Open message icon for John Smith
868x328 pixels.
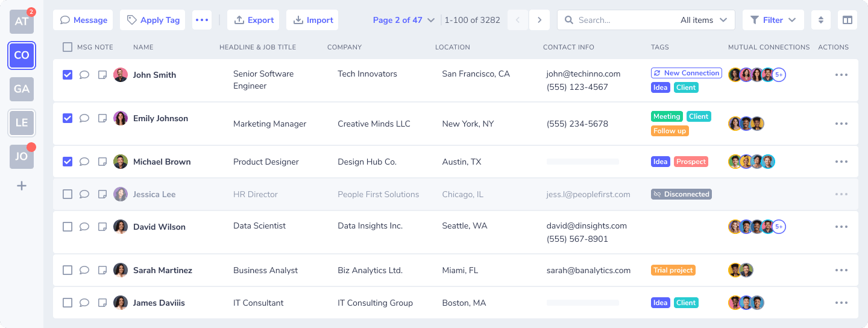tap(84, 75)
